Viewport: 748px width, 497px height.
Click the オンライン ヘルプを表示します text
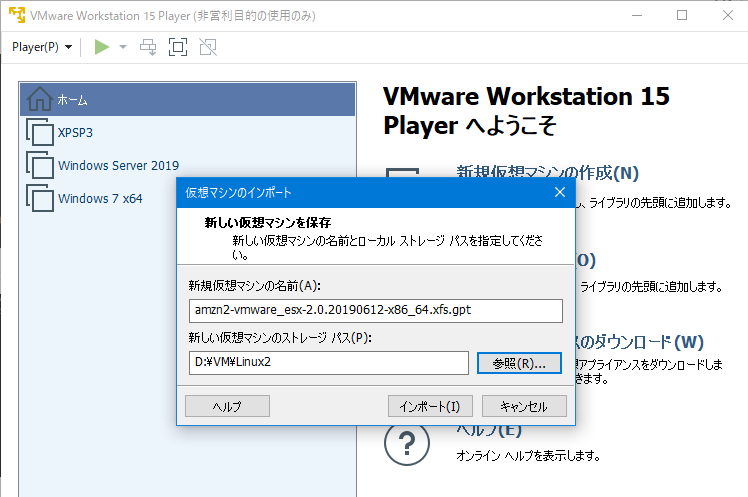[x=528, y=456]
